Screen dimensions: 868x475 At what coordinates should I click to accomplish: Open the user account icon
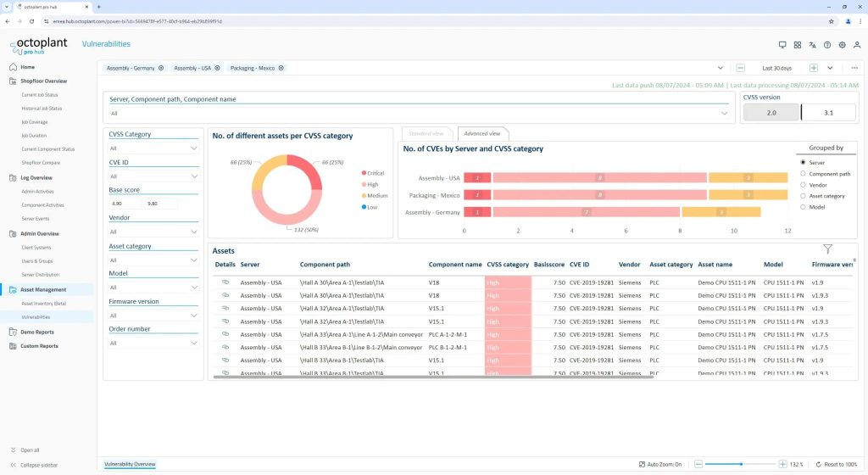click(x=857, y=45)
